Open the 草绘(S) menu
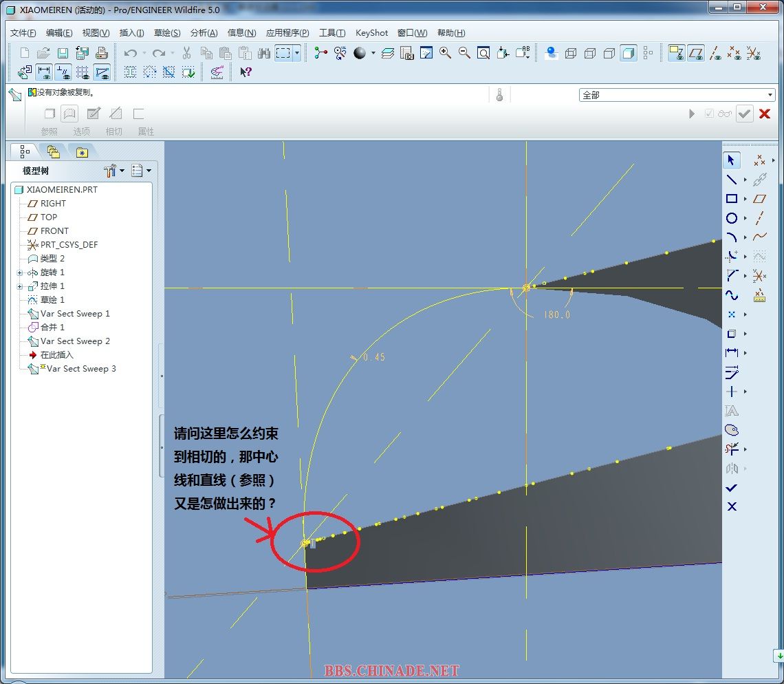 (167, 33)
